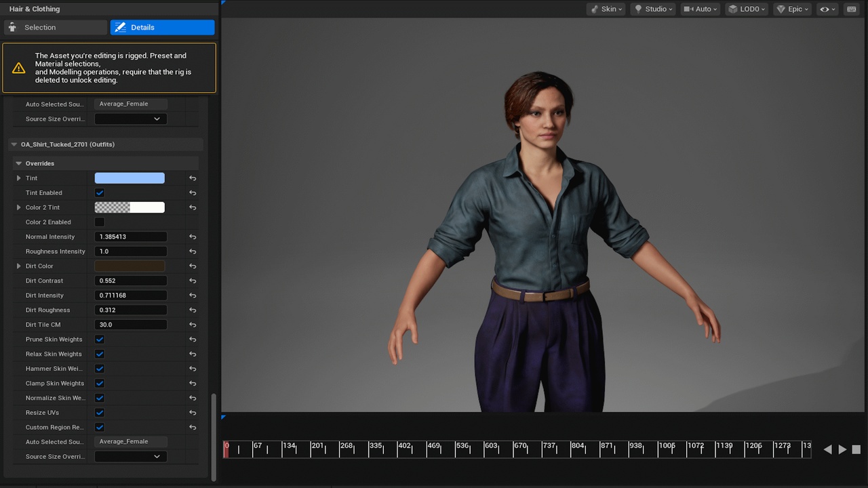
Task: Expand the Tint property arrow
Action: [18, 178]
